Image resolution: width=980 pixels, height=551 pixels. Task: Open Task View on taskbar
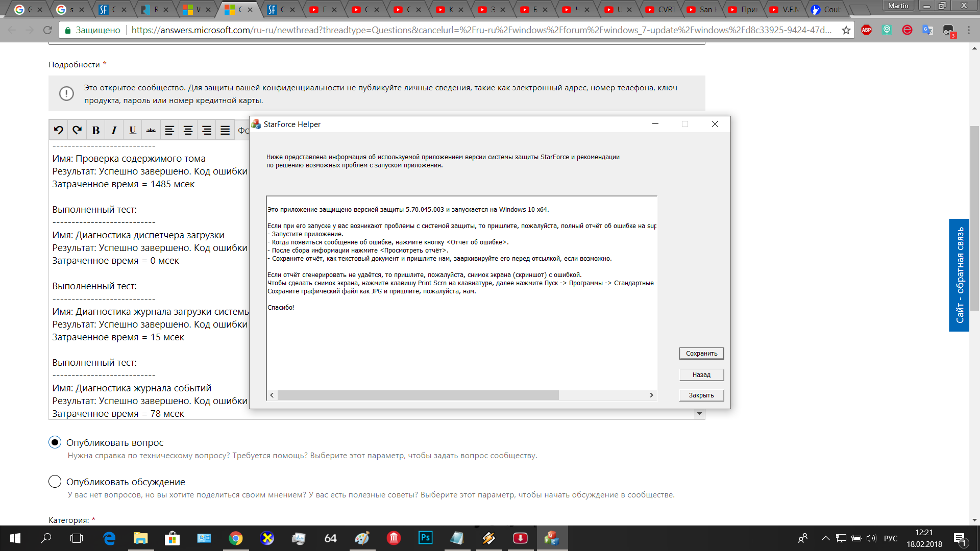click(77, 538)
